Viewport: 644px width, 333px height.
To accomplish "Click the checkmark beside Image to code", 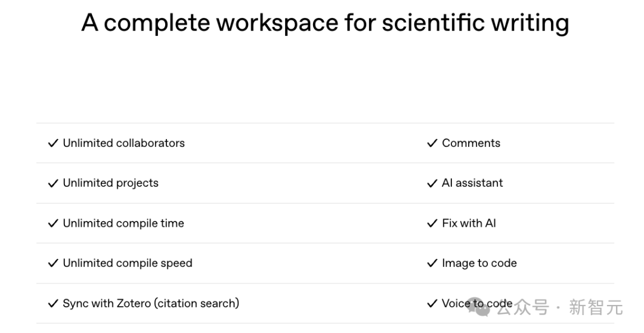I will [x=432, y=263].
